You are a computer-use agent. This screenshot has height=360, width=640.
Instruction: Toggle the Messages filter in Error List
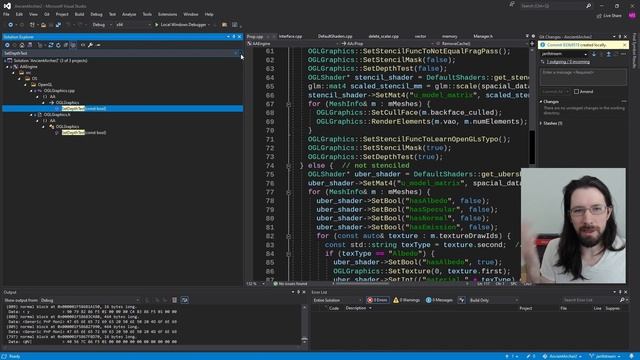pos(439,300)
